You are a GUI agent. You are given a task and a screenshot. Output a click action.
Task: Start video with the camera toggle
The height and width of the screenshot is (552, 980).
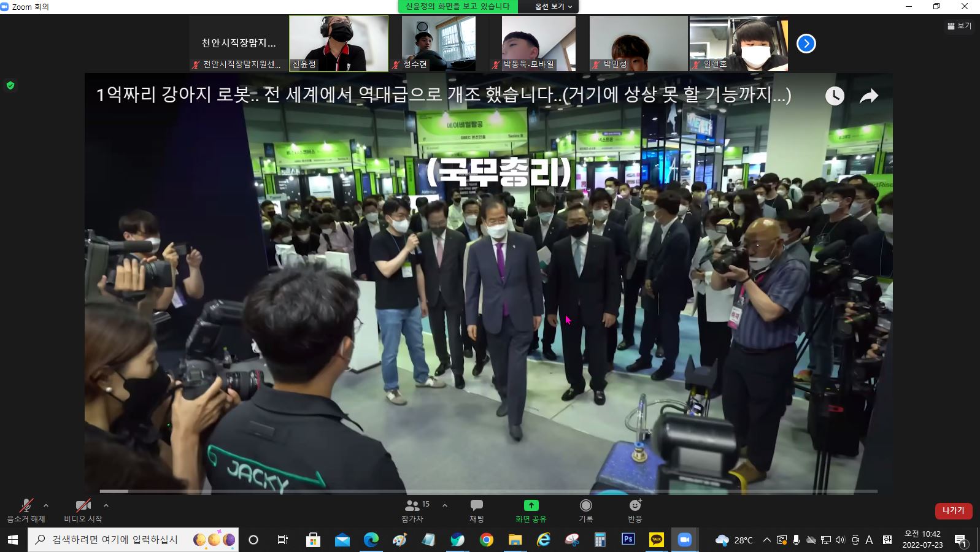pos(83,507)
